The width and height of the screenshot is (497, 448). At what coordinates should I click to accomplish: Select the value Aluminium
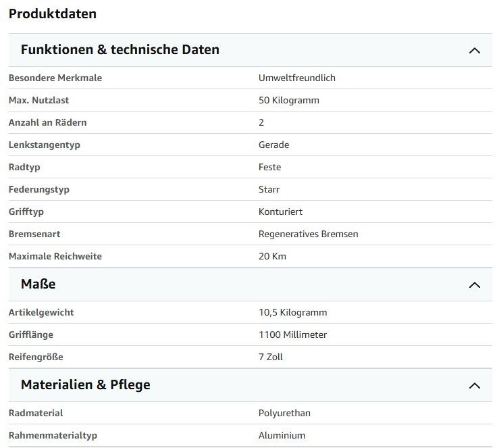(282, 435)
